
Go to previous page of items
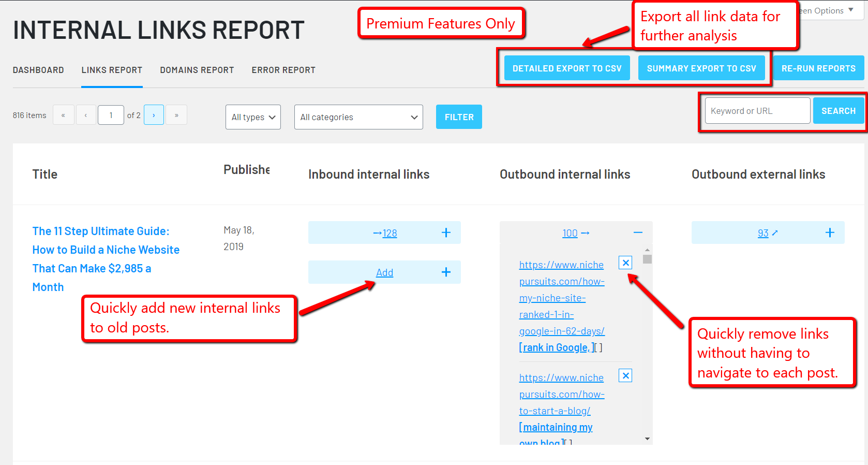coord(86,115)
